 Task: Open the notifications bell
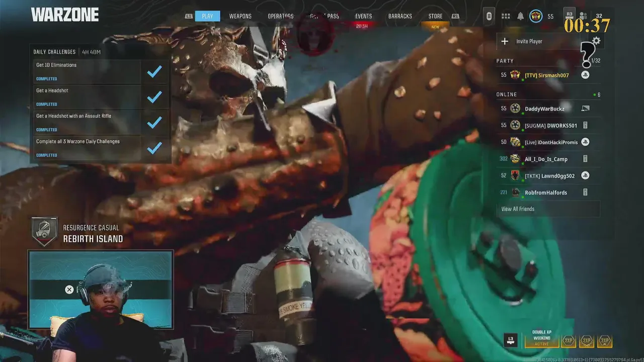(x=520, y=17)
